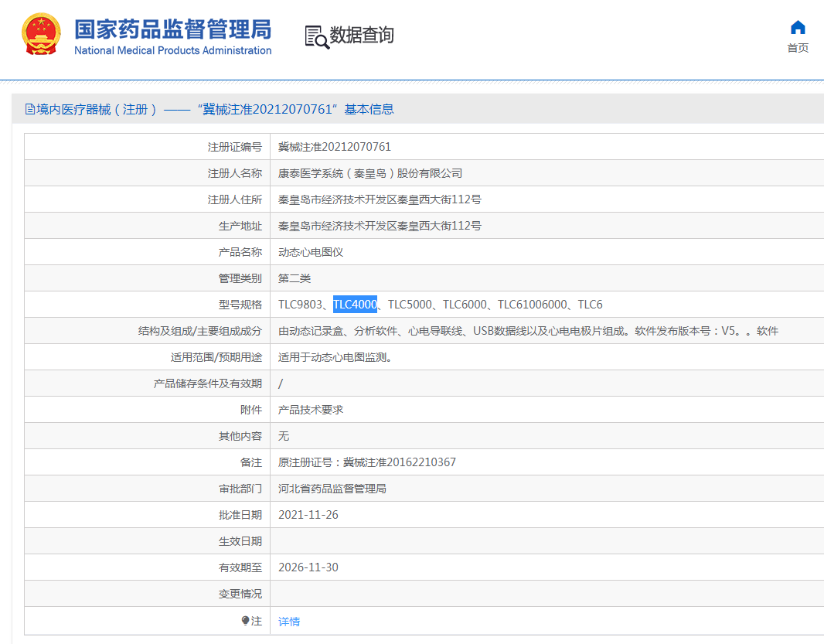Click the 结构及组成 composition description
Viewport: 824px width, 644px height.
click(528, 331)
